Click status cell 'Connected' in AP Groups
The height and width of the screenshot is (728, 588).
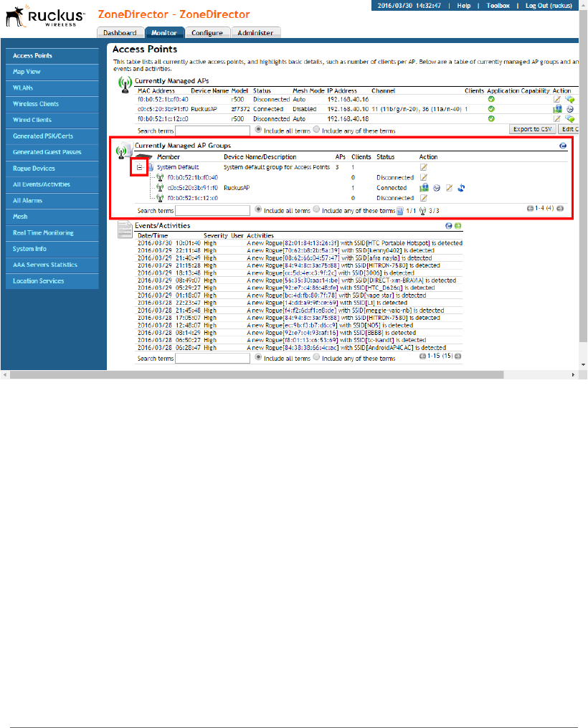click(392, 188)
